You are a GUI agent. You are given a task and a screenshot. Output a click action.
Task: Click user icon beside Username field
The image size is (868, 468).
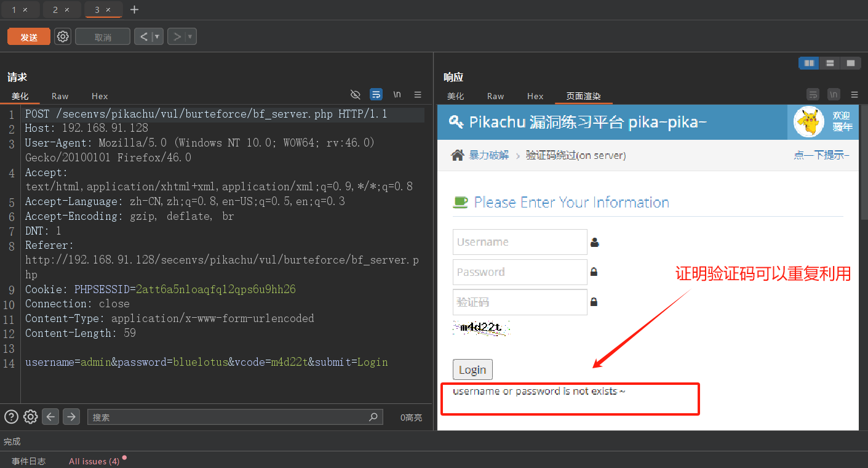click(594, 243)
